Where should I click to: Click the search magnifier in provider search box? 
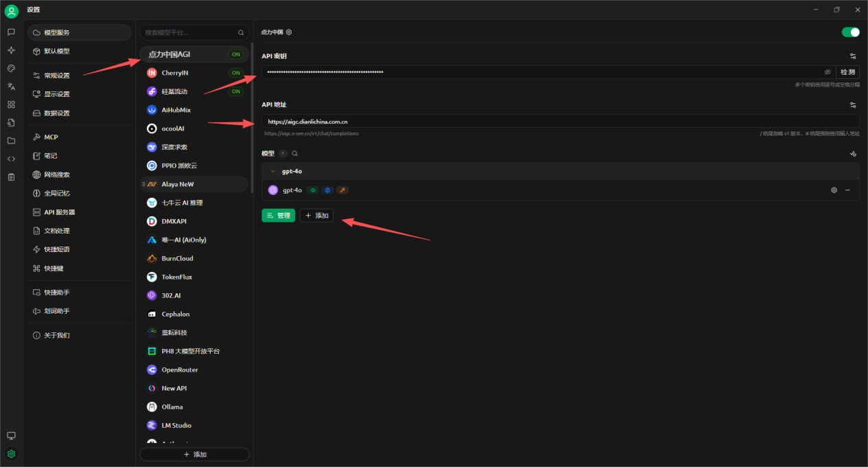click(241, 32)
